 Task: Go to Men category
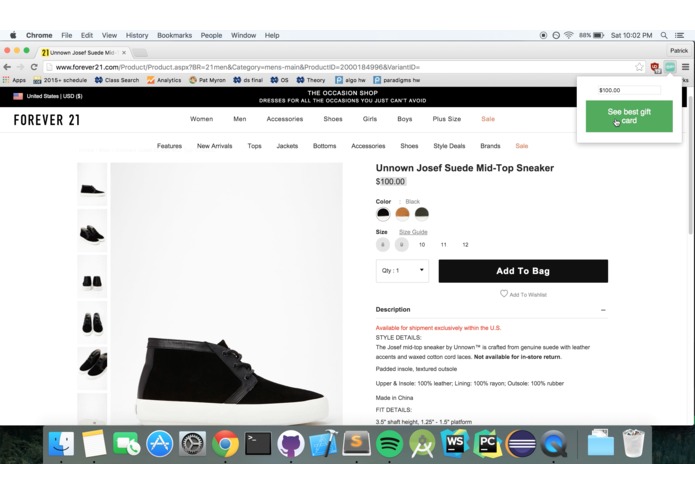[x=240, y=119]
